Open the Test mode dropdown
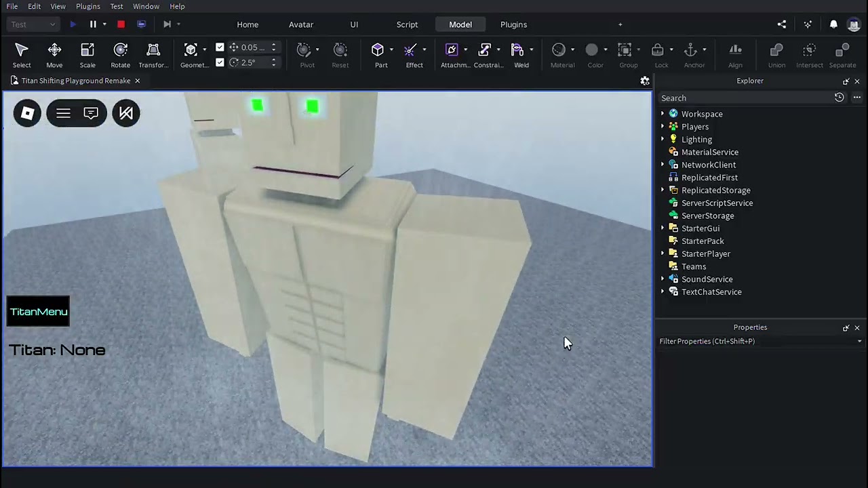Viewport: 868px width, 488px height. tap(33, 24)
